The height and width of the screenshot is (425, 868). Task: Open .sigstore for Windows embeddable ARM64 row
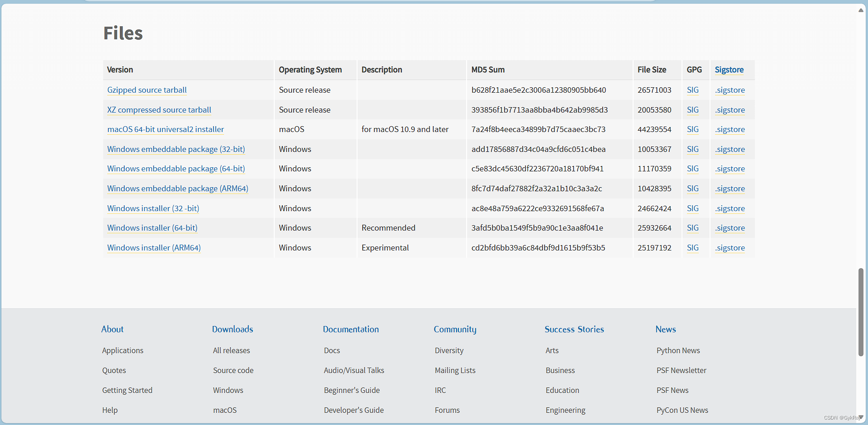pyautogui.click(x=730, y=189)
